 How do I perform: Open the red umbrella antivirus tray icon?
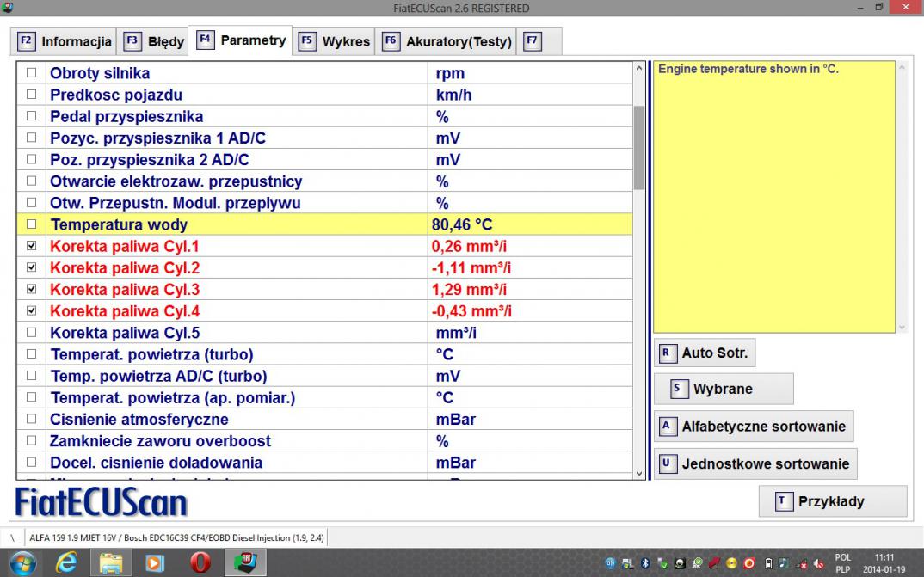tap(714, 563)
